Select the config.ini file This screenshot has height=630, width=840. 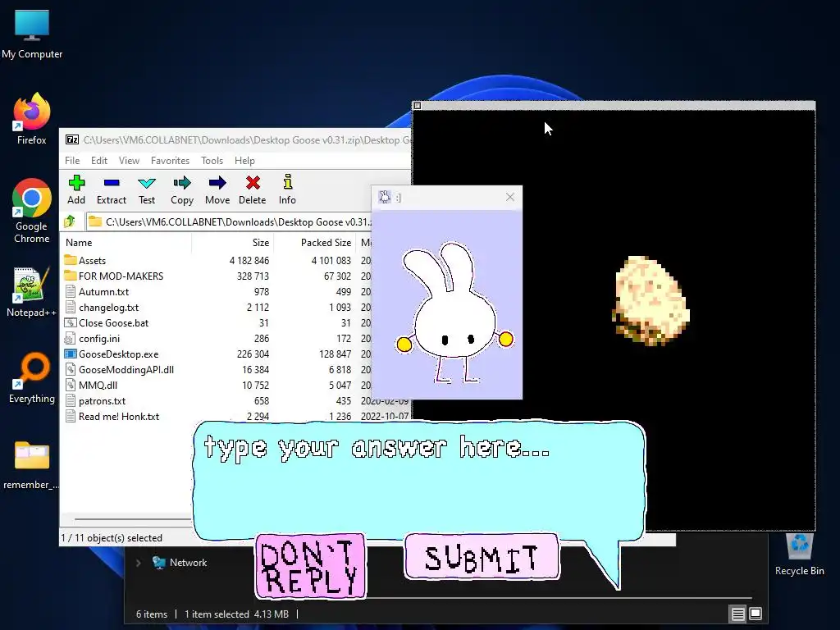[92, 338]
